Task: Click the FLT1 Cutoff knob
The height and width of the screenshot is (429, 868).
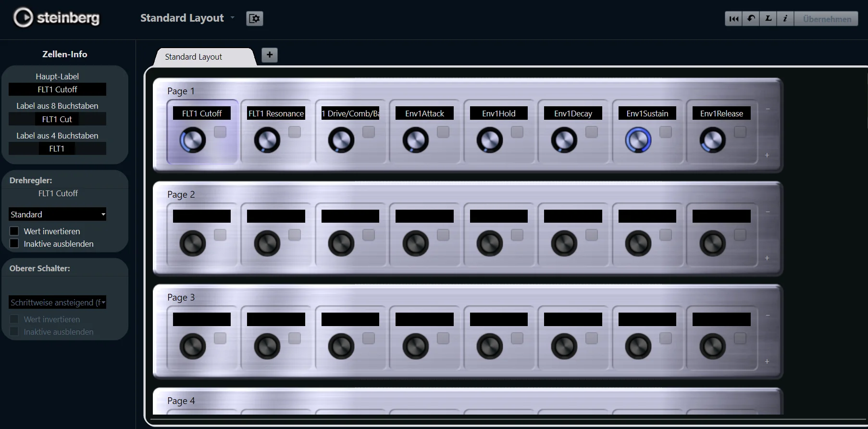Action: [x=193, y=140]
